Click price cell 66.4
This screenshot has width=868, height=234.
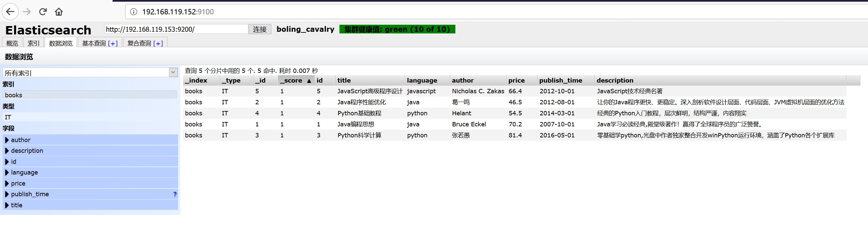tap(515, 91)
